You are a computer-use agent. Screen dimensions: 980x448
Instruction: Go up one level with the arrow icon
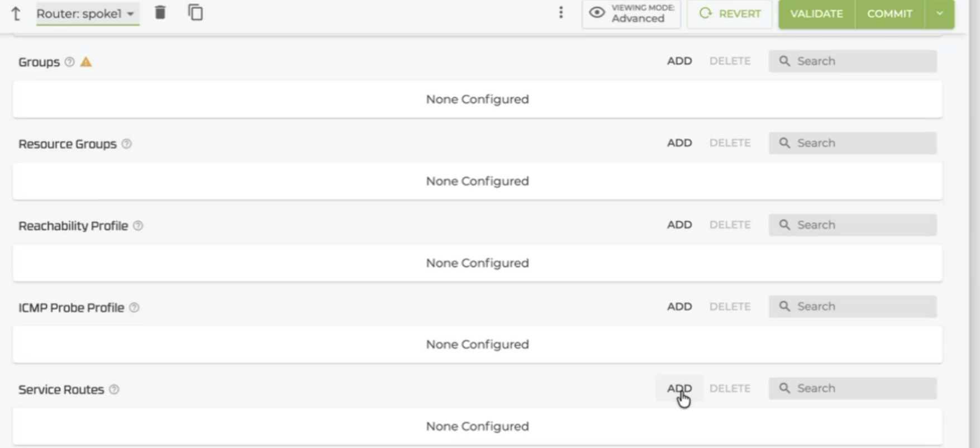tap(16, 13)
